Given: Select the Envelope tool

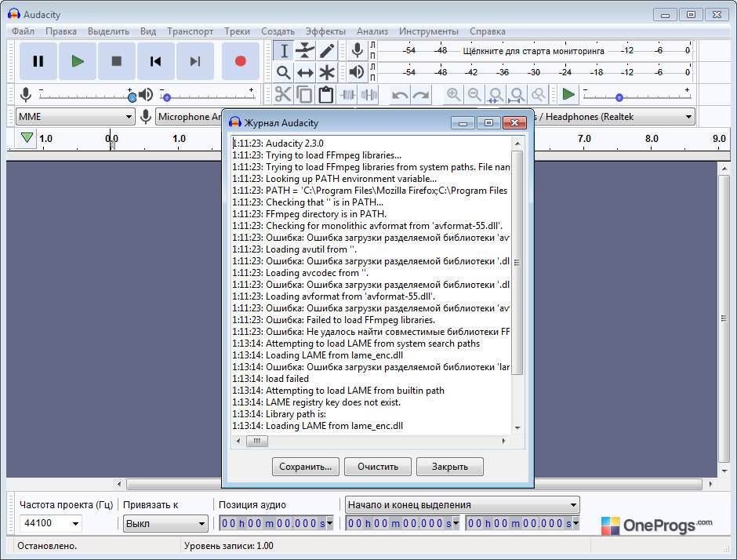Looking at the screenshot, I should (x=305, y=51).
